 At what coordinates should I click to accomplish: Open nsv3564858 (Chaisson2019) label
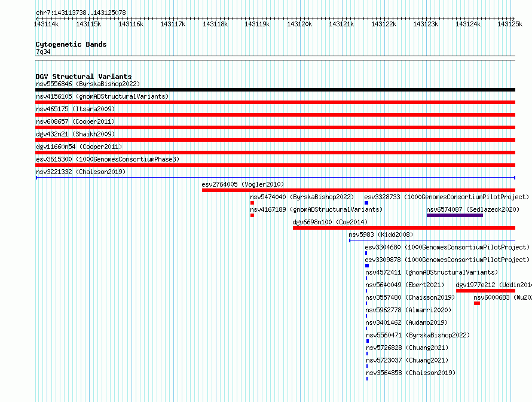[x=411, y=373]
